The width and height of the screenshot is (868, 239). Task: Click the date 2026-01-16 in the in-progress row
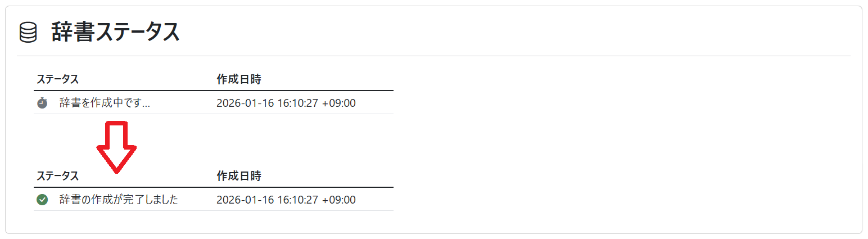click(x=245, y=103)
